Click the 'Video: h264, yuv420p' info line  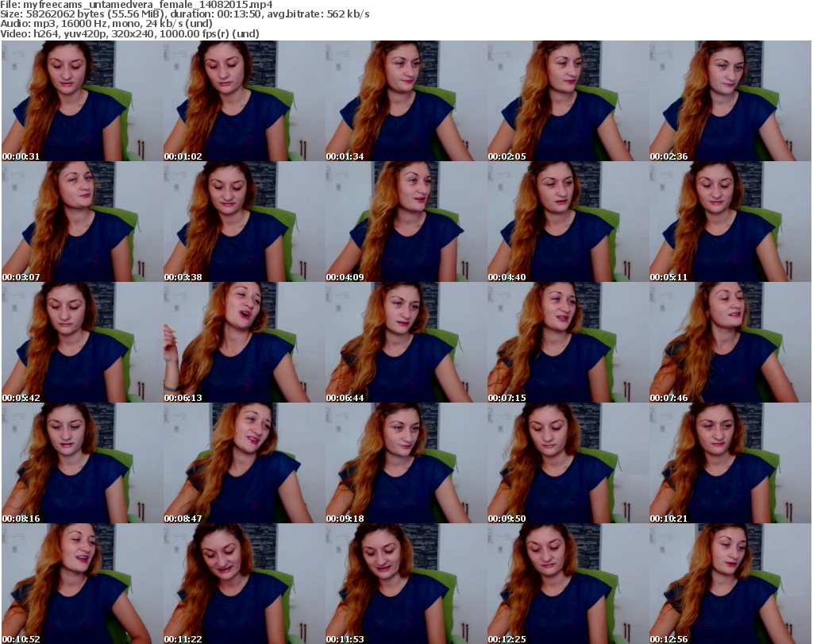(x=129, y=33)
